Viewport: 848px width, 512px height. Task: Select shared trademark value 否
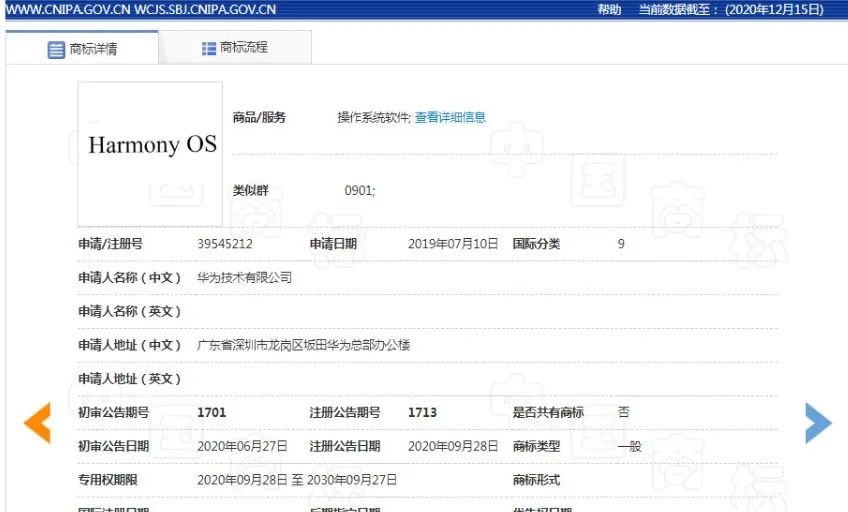[x=624, y=413]
